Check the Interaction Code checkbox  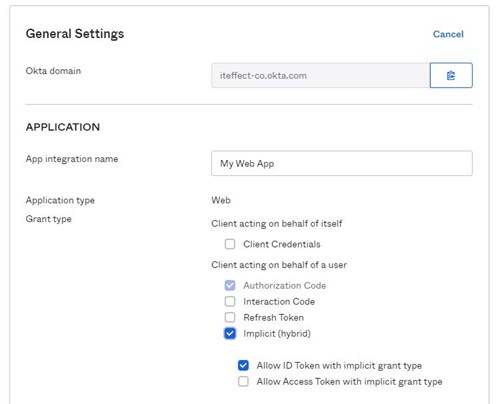230,301
